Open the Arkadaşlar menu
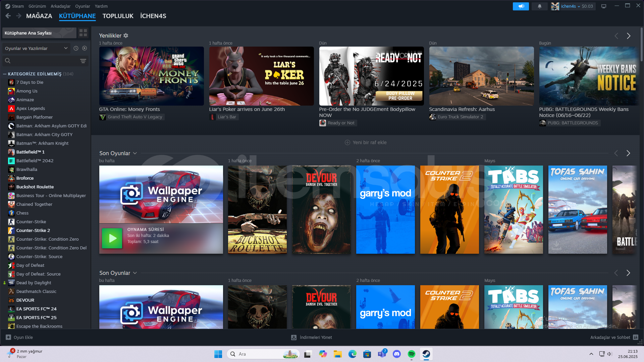Viewport: 644px width, 362px height. pos(60,6)
